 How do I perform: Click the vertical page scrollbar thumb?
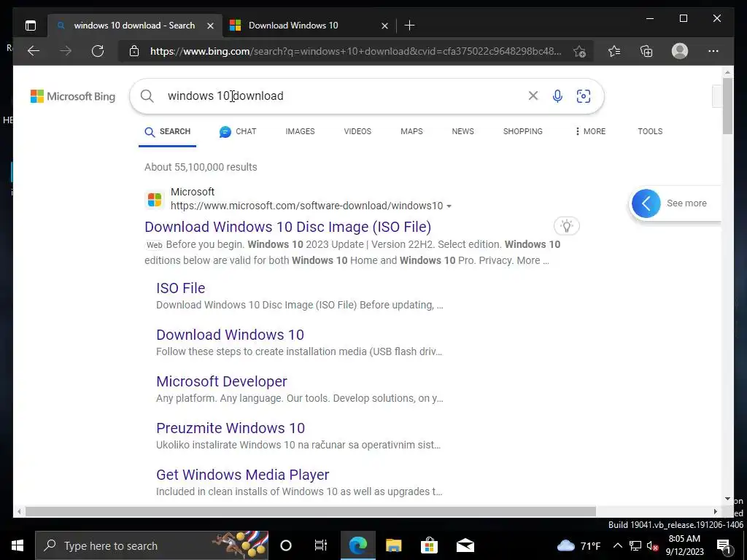click(x=727, y=106)
